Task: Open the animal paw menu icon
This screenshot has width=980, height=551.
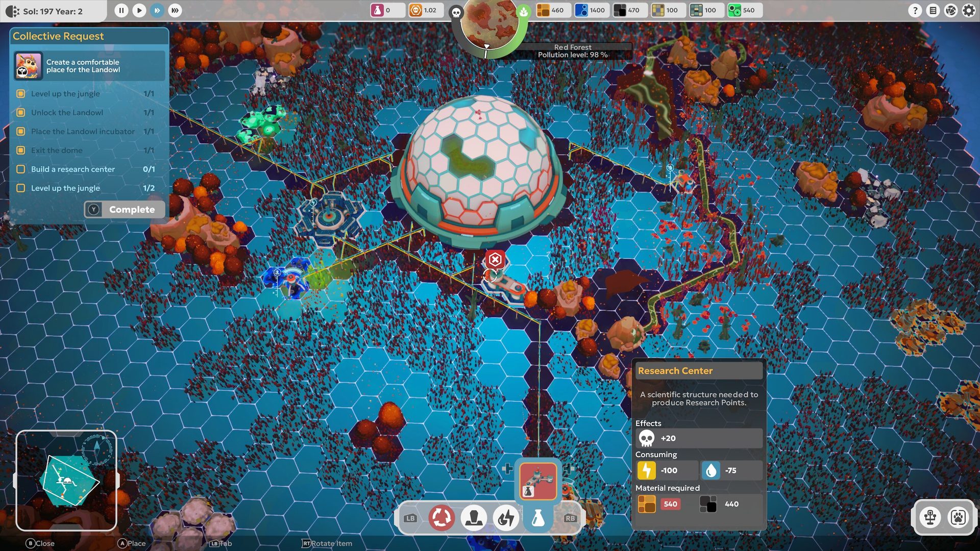Action: click(x=958, y=517)
